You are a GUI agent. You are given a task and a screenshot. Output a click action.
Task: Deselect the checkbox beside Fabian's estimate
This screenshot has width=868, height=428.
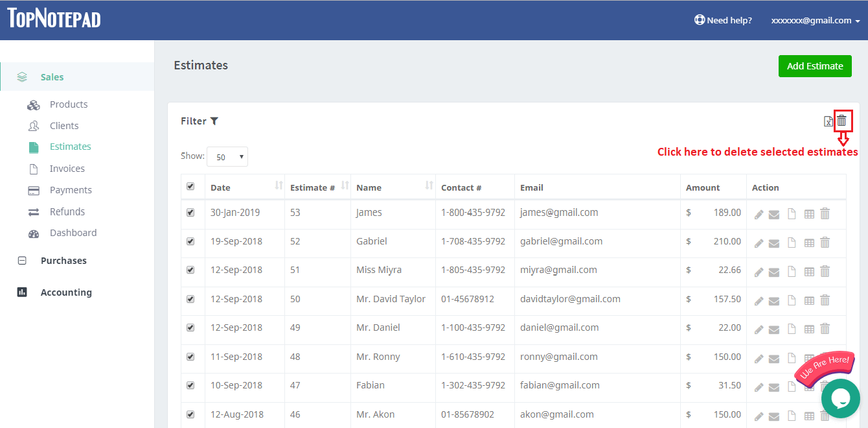(190, 385)
